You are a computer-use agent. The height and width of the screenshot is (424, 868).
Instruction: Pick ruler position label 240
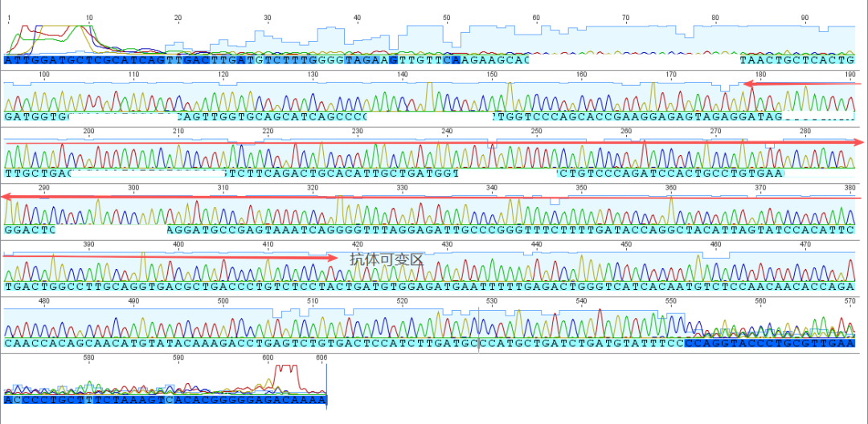pyautogui.click(x=448, y=131)
